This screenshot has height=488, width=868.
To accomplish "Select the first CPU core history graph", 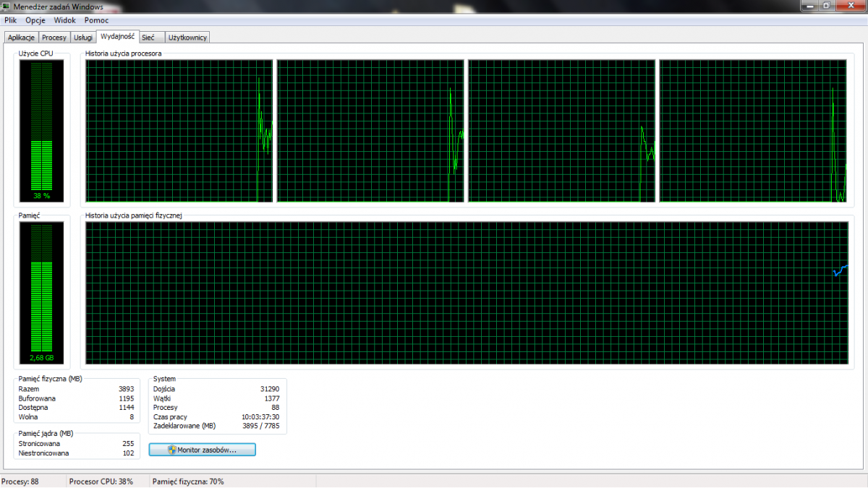I will pyautogui.click(x=179, y=131).
